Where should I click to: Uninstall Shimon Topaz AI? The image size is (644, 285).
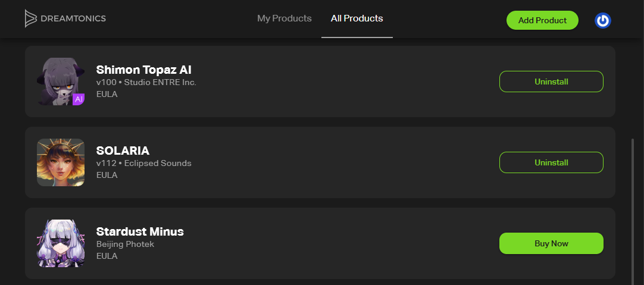[551, 82]
